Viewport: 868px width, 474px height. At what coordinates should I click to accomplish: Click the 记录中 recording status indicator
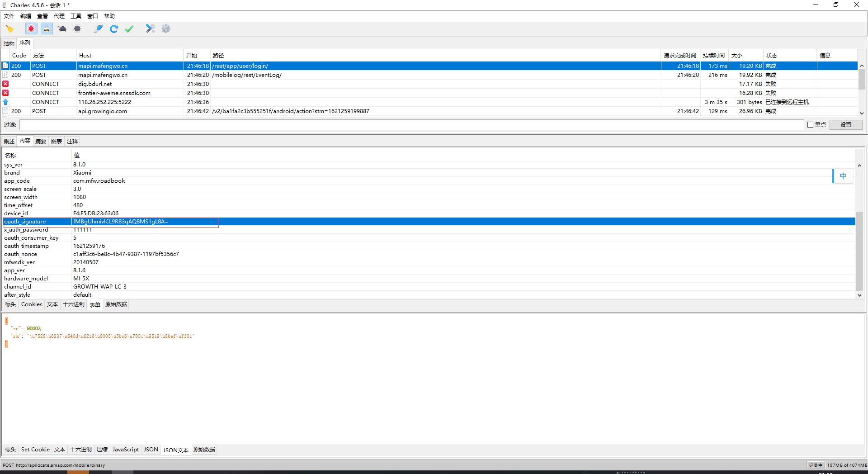(816, 465)
